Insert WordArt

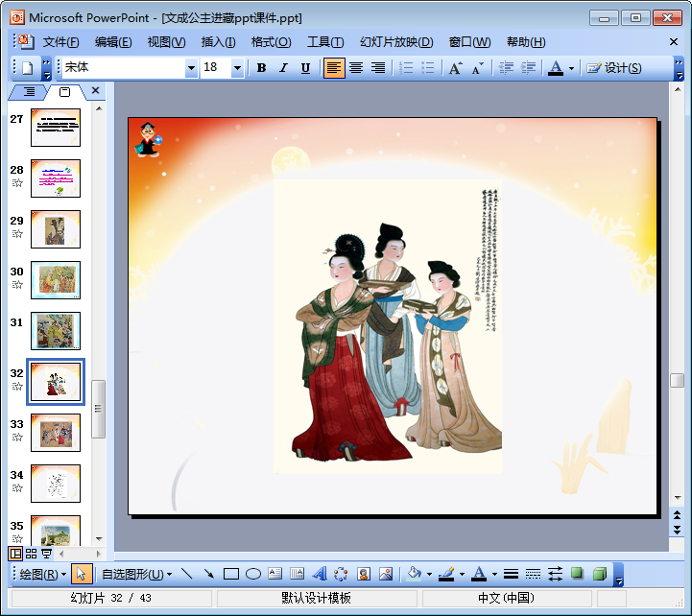pyautogui.click(x=319, y=574)
